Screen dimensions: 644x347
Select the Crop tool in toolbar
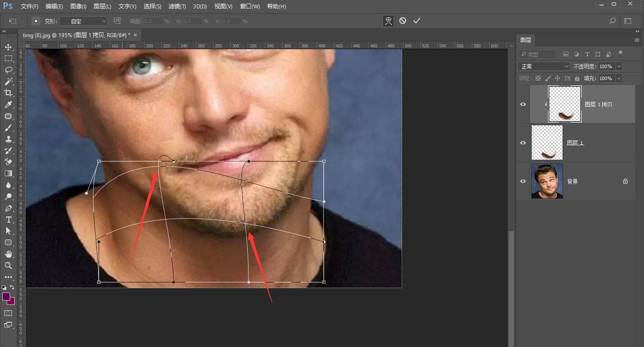pos(8,93)
